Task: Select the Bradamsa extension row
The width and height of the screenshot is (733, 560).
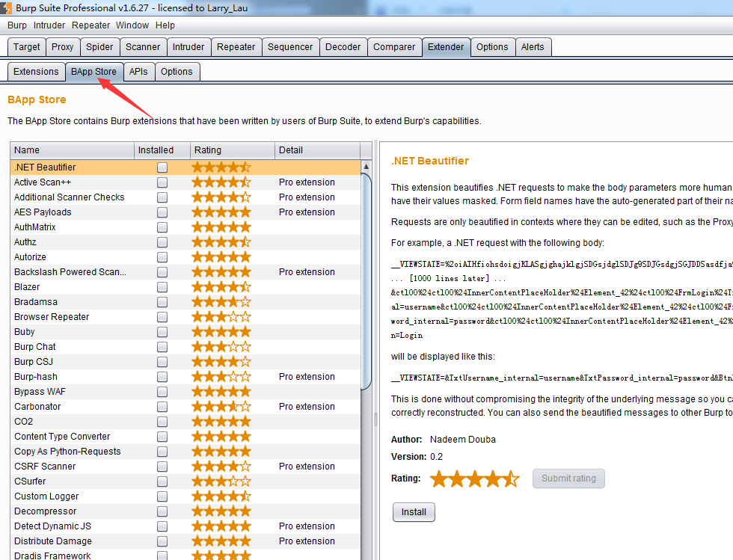Action: click(185, 302)
